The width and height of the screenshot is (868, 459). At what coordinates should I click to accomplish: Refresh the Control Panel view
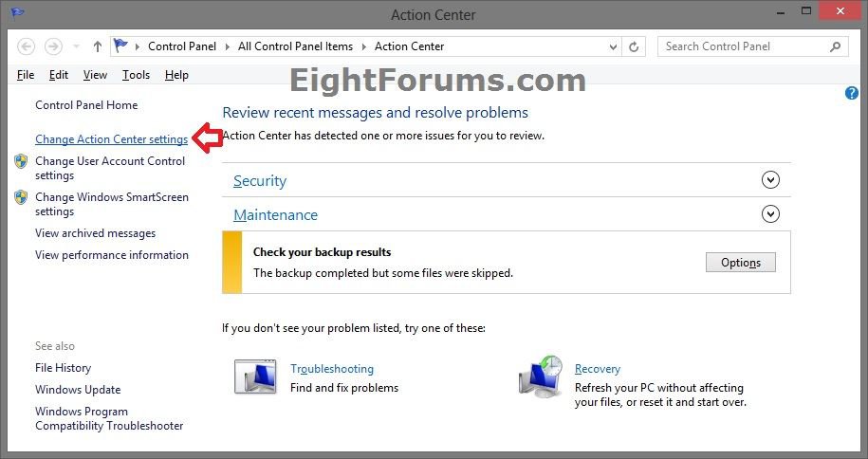click(x=636, y=46)
